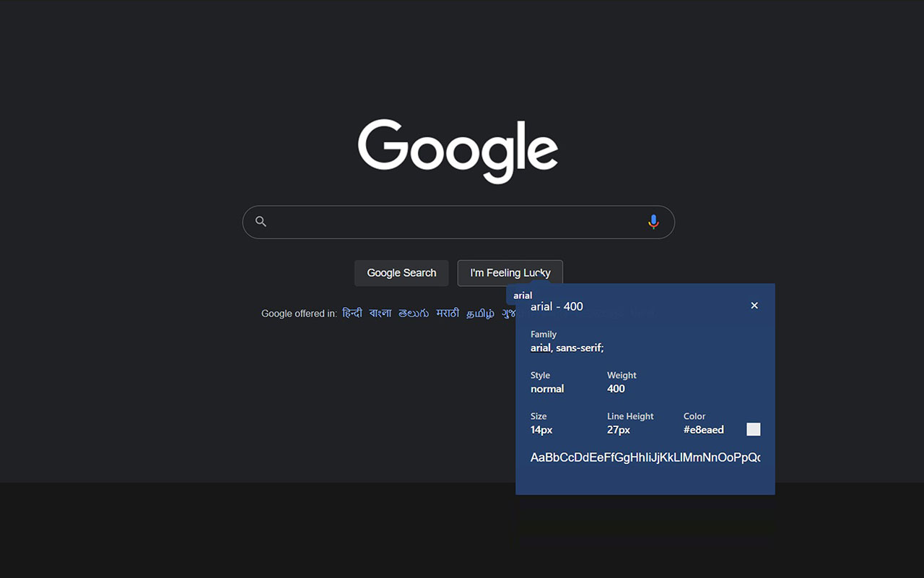Screen dimensions: 924x578
Task: Select the weight value '400'
Action: point(616,389)
